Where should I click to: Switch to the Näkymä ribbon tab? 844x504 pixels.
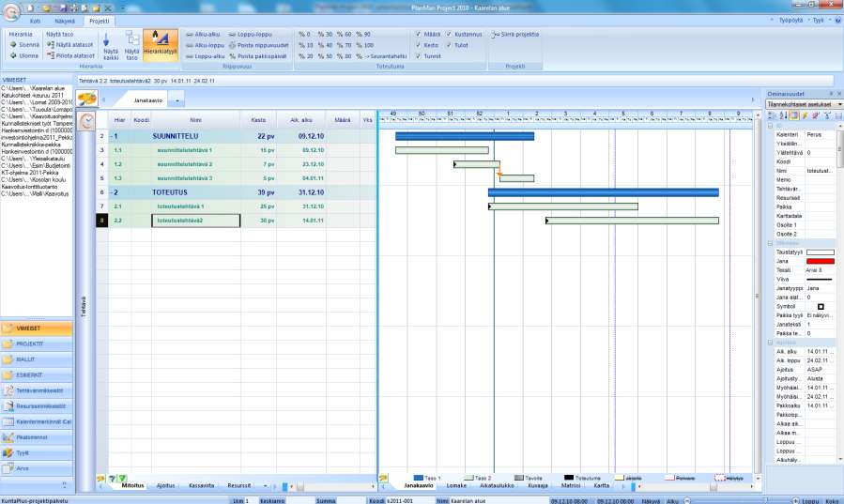click(65, 21)
